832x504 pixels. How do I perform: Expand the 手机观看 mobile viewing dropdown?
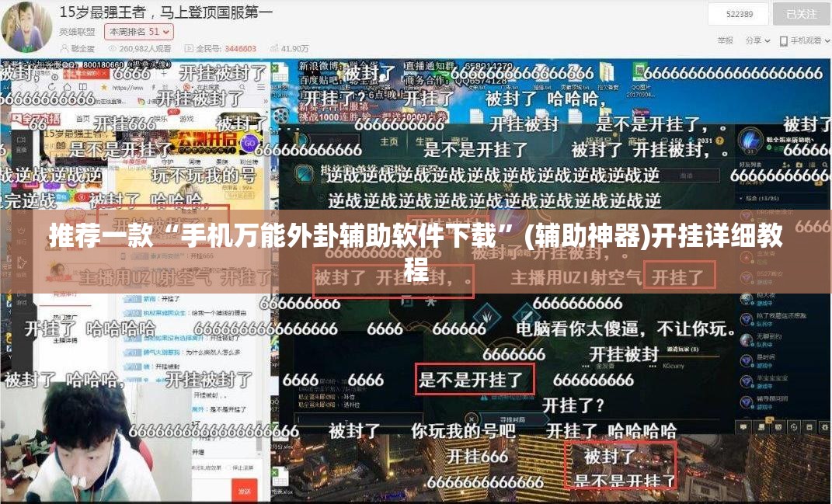click(804, 40)
